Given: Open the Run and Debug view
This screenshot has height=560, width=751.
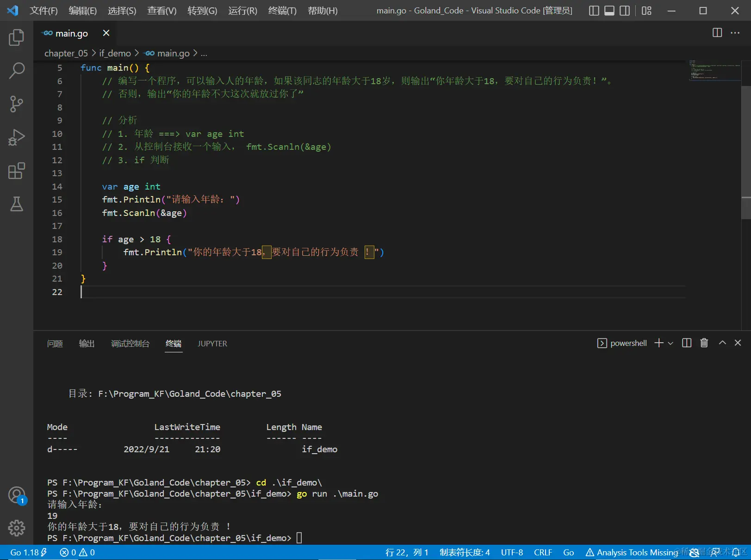Looking at the screenshot, I should [17, 137].
